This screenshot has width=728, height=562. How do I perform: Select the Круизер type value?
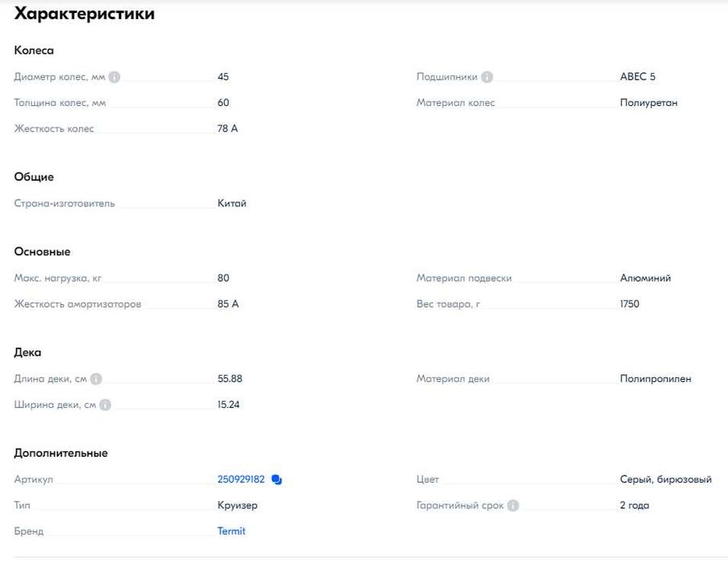tap(238, 505)
